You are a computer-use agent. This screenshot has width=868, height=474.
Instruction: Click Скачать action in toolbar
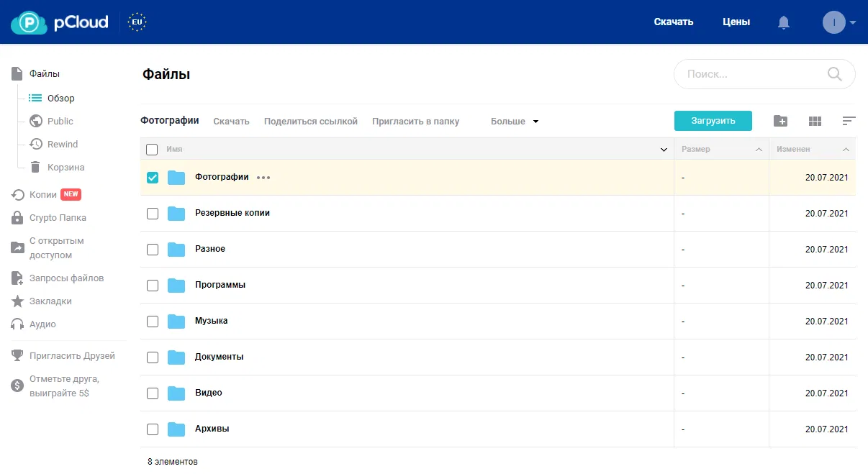tap(231, 122)
